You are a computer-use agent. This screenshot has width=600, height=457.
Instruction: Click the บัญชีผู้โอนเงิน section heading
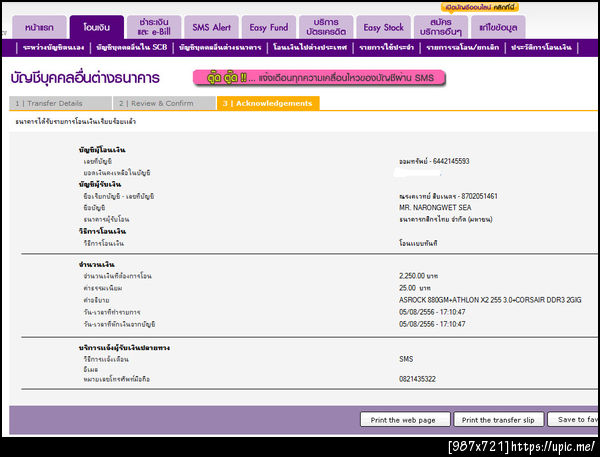coord(102,150)
